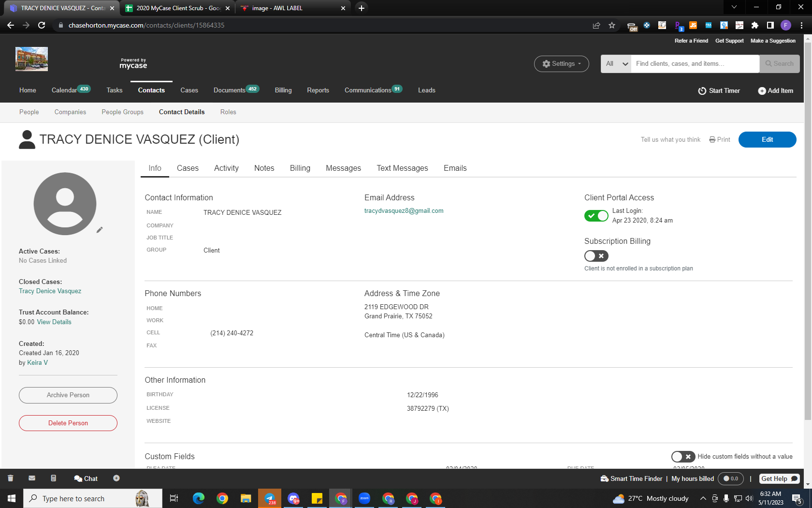812x508 pixels.
Task: Open the Chat bubbles in the bottom bar
Action: pyautogui.click(x=78, y=478)
